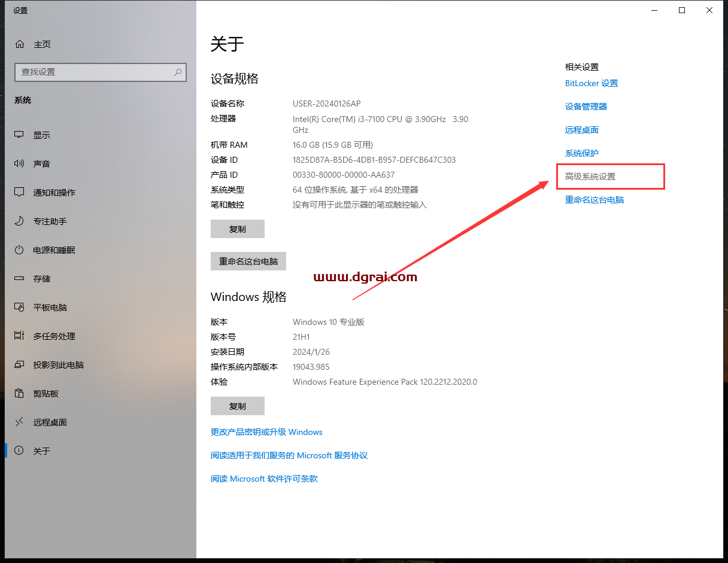Viewport: 728px width, 563px height.
Task: Select 通知和操作 in the sidebar
Action: 101,193
